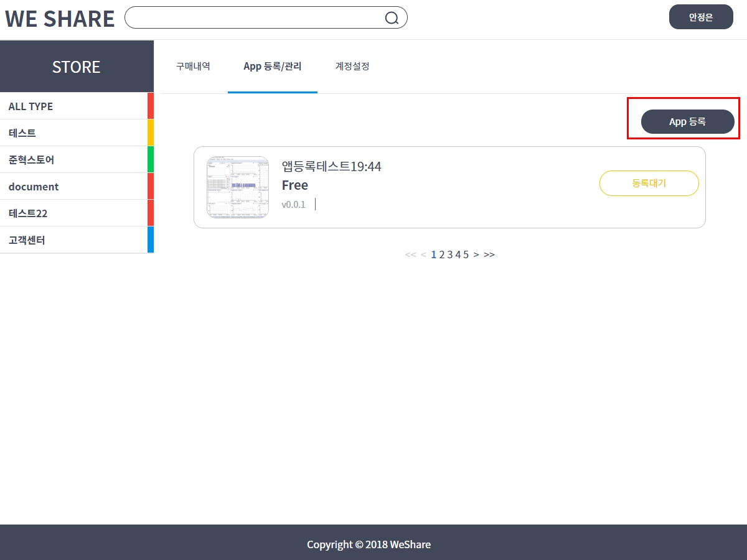The height and width of the screenshot is (560, 747).
Task: Select ALL TYPE category in sidebar
Action: tap(75, 106)
